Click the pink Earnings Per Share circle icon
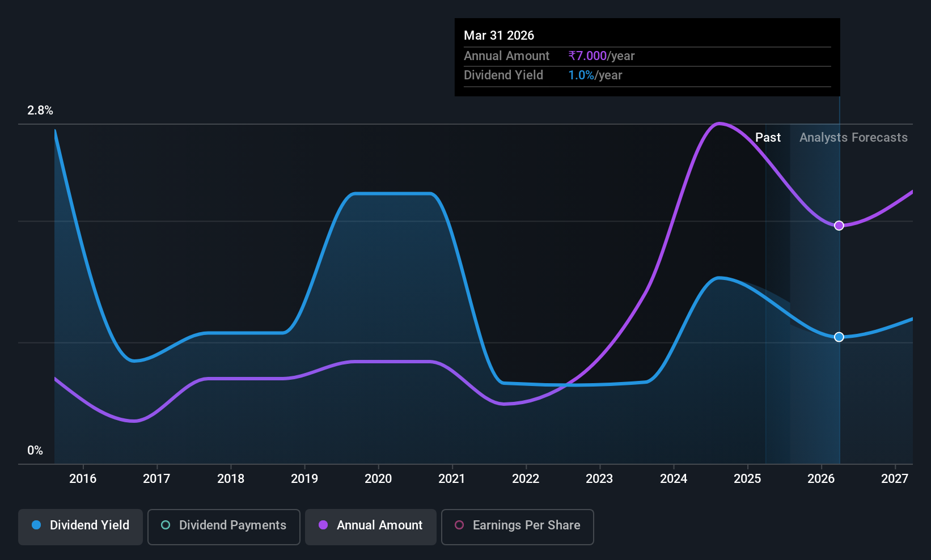This screenshot has width=931, height=560. tap(459, 525)
